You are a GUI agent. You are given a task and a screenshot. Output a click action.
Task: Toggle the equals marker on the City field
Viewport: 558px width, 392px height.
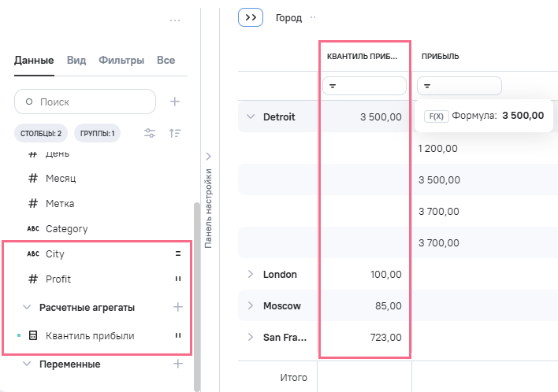point(178,254)
